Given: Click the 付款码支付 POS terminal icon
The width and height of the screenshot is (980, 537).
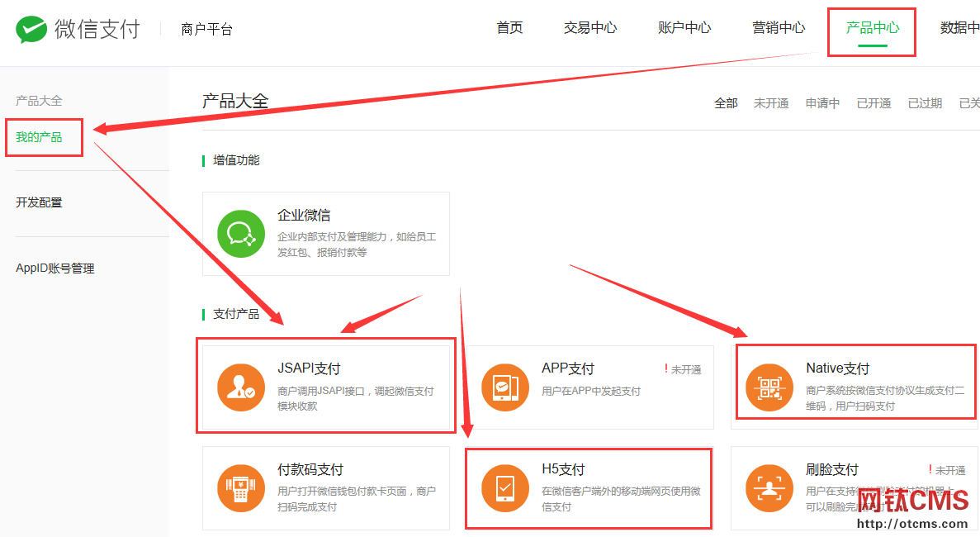Looking at the screenshot, I should [x=240, y=488].
